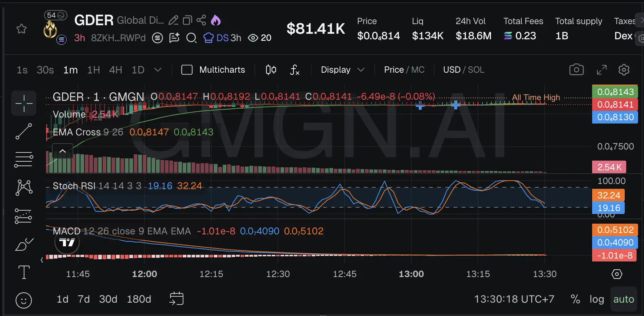Expand the Display dropdown
644x316 pixels.
coord(342,70)
